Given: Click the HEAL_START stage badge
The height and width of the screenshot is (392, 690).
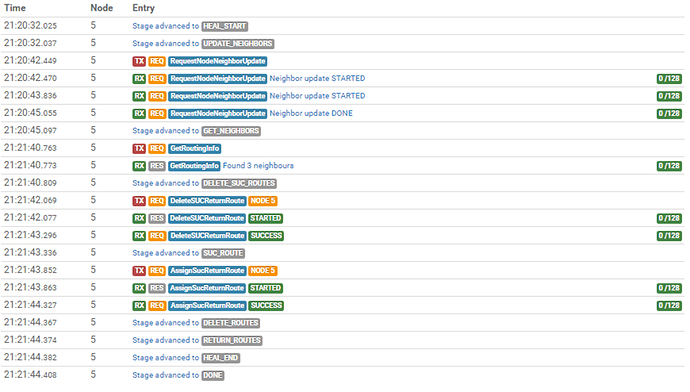Looking at the screenshot, I should coord(224,26).
